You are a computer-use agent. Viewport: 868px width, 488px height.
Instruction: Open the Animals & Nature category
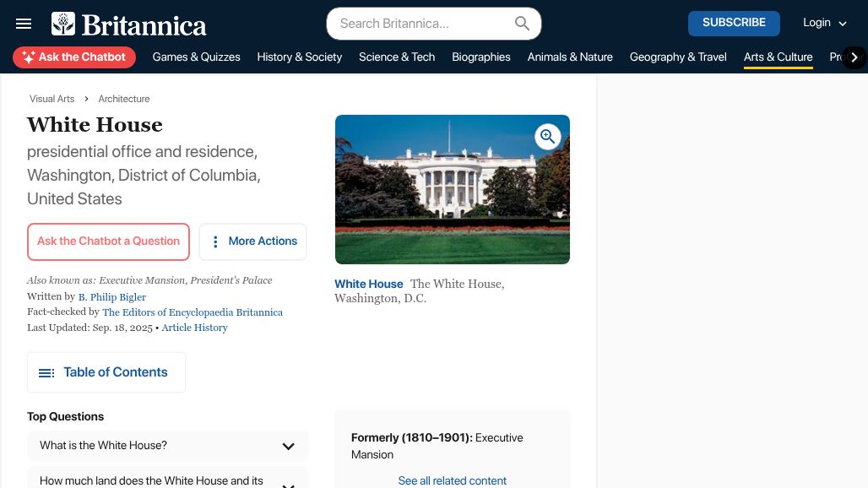pos(570,57)
